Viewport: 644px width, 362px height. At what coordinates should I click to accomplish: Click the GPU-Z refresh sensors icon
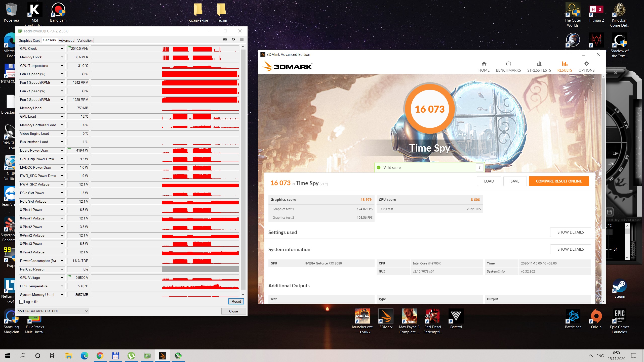(x=233, y=39)
